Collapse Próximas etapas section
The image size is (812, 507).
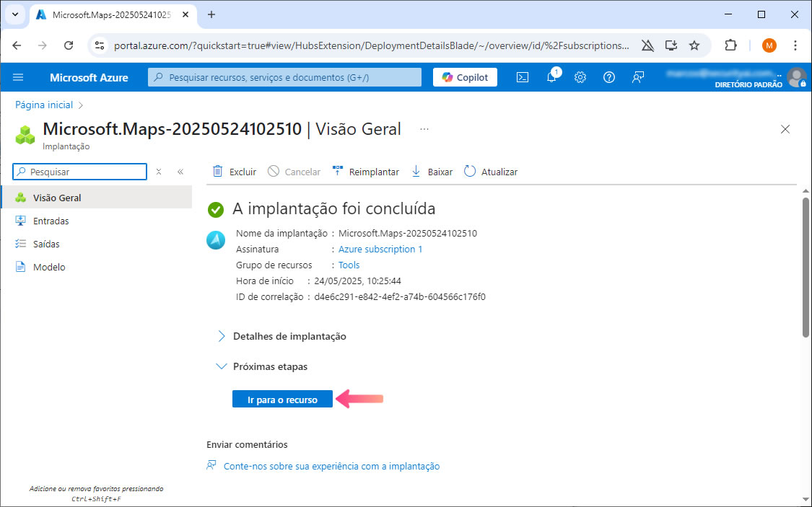(262, 366)
